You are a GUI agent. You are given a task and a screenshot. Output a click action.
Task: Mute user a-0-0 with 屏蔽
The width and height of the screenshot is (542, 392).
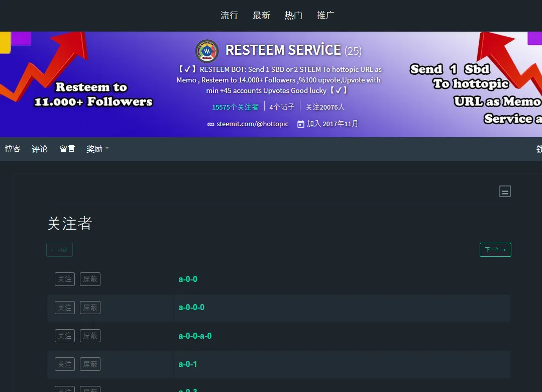(90, 279)
